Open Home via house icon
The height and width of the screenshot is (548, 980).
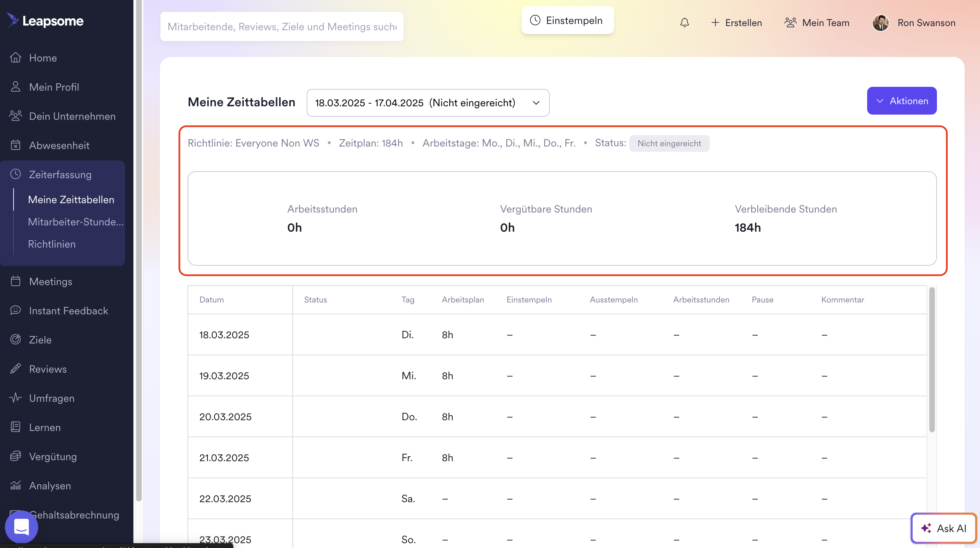pyautogui.click(x=16, y=57)
